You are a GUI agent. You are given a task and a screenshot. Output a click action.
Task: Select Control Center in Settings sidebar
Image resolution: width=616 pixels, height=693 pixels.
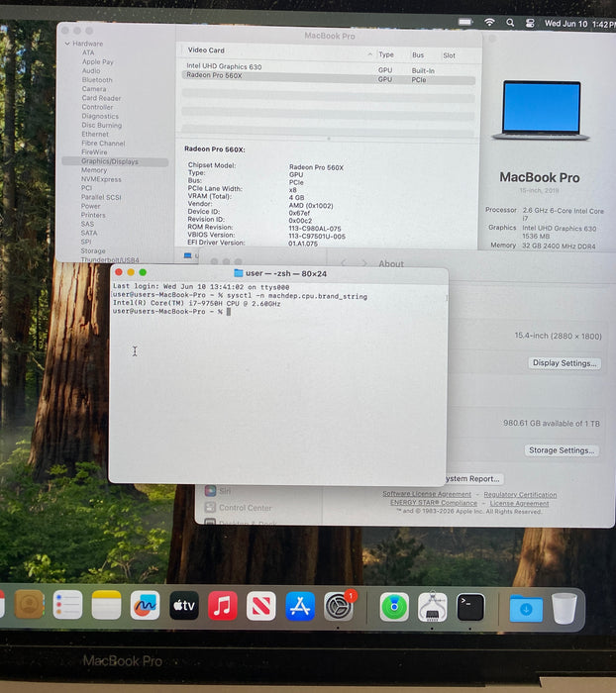point(246,508)
